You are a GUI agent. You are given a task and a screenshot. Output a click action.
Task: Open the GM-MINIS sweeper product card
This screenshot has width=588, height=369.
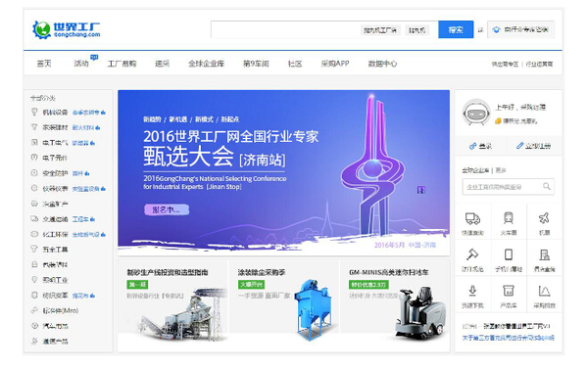(x=395, y=305)
